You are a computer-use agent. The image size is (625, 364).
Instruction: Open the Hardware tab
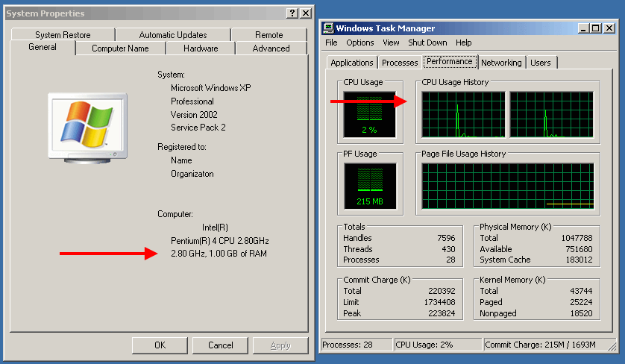pos(201,48)
